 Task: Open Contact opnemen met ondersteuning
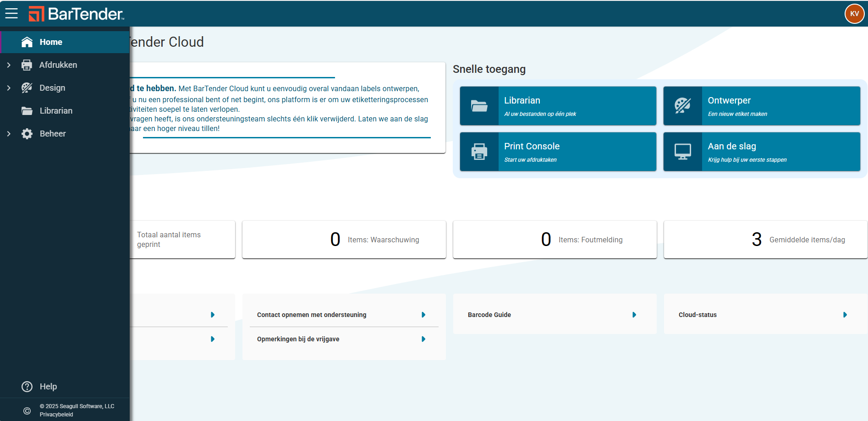click(x=312, y=315)
